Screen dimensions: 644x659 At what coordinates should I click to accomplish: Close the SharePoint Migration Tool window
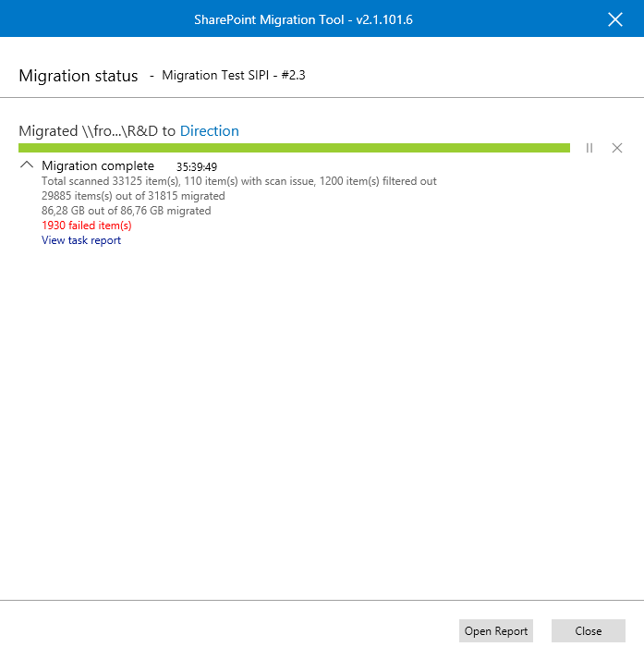(615, 19)
